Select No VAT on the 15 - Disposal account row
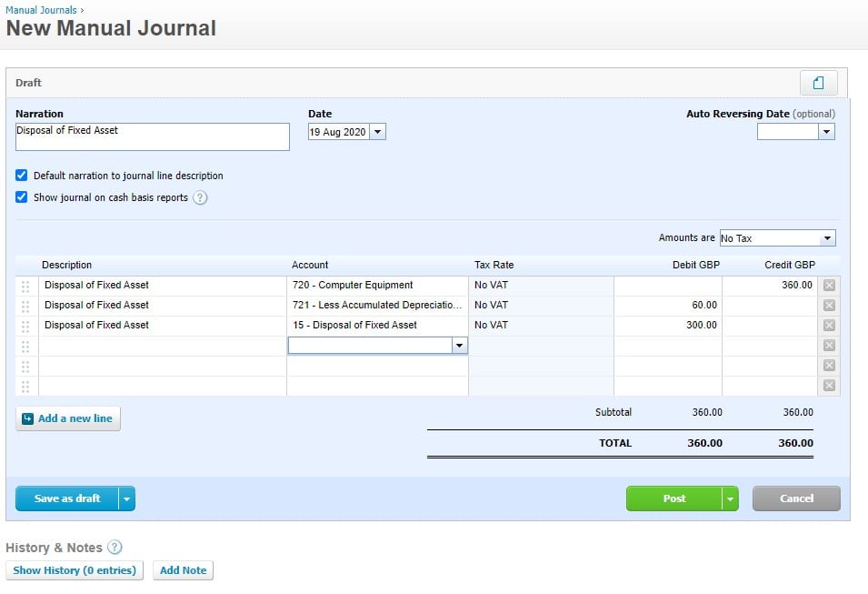The width and height of the screenshot is (868, 594). [541, 326]
